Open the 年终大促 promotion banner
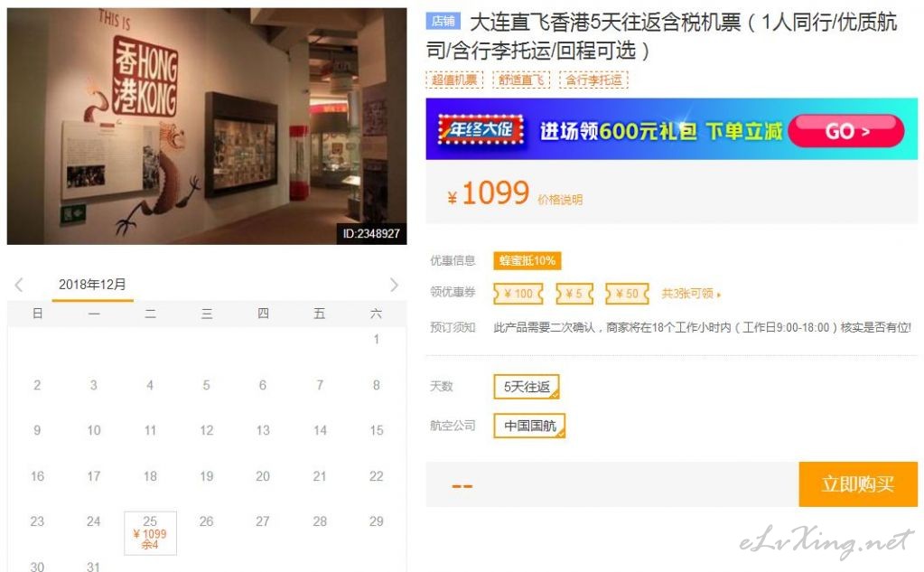 click(672, 129)
